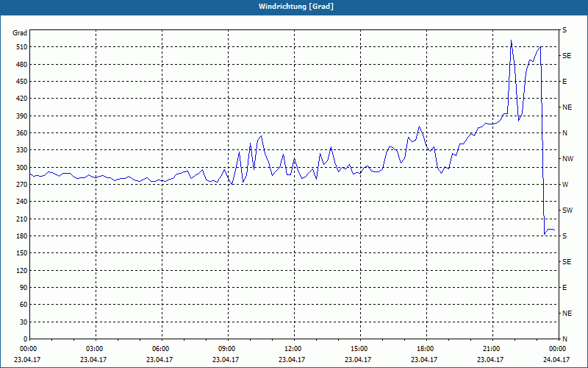Select the 0 value on the y-axis

(x=25, y=339)
